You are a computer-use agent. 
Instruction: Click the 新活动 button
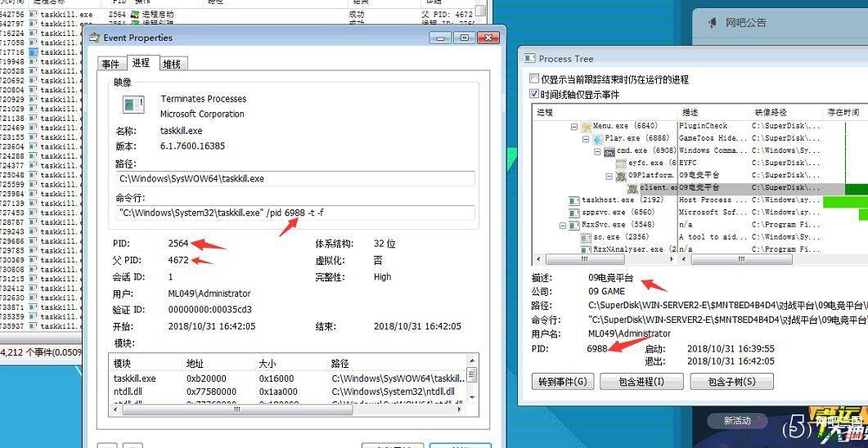(737, 421)
